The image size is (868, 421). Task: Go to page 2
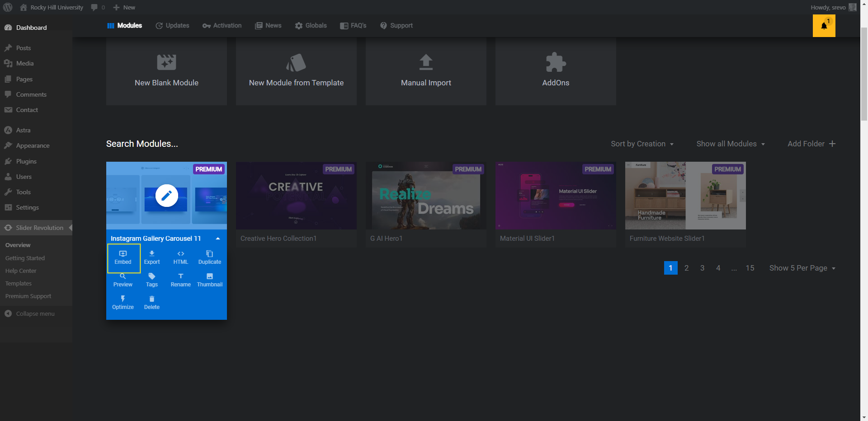[687, 268]
